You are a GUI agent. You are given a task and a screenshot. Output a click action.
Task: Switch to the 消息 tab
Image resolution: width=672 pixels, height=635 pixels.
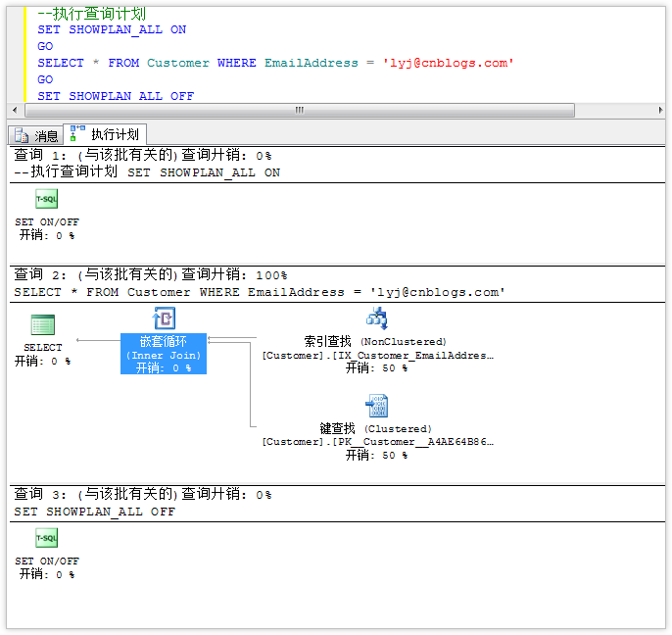coord(36,135)
